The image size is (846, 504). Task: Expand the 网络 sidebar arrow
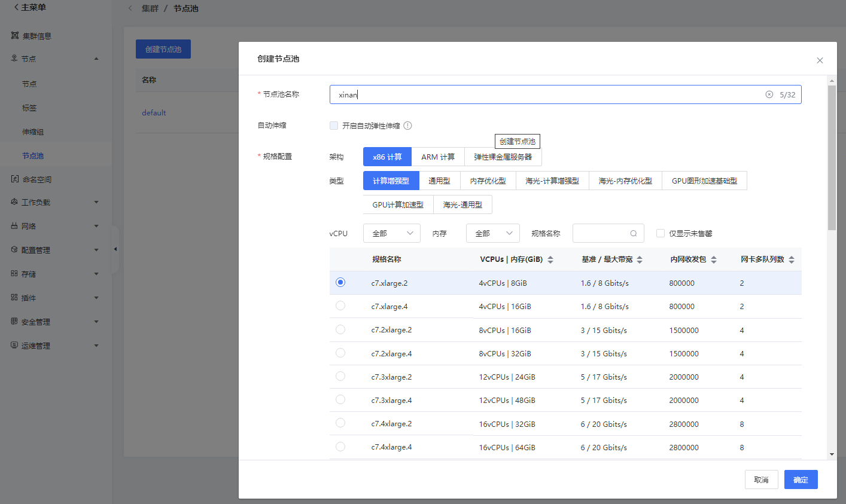pyautogui.click(x=96, y=226)
